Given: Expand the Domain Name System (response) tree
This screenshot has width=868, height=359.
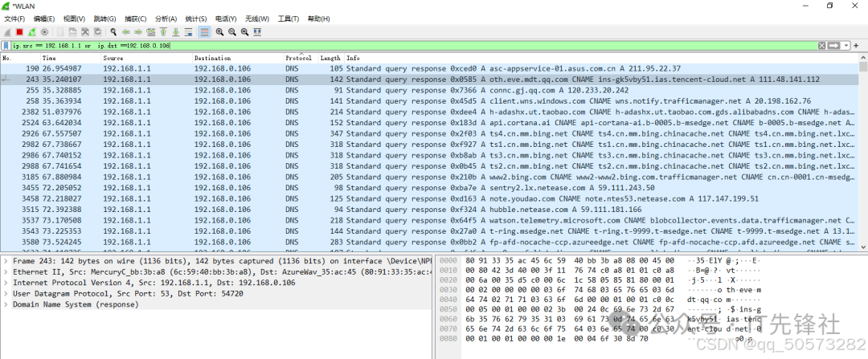Looking at the screenshot, I should [x=6, y=304].
